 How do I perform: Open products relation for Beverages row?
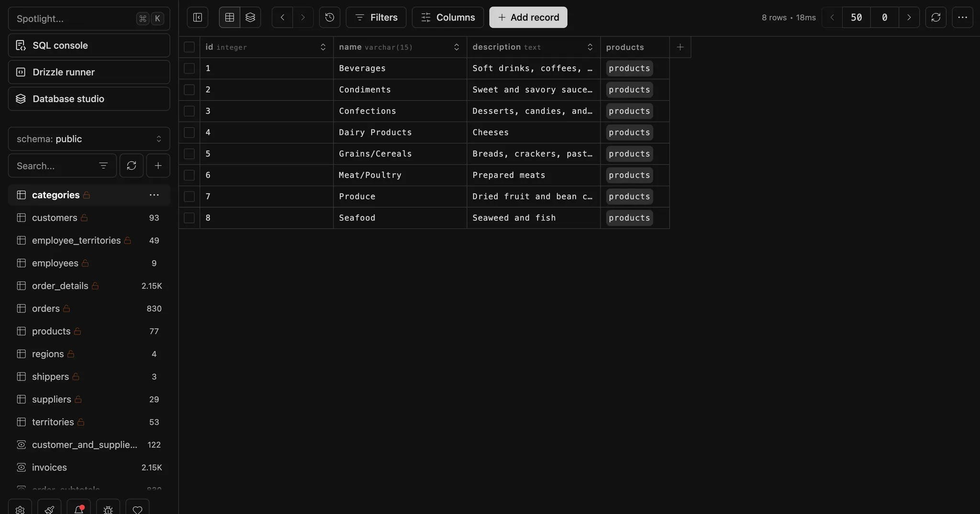click(629, 68)
